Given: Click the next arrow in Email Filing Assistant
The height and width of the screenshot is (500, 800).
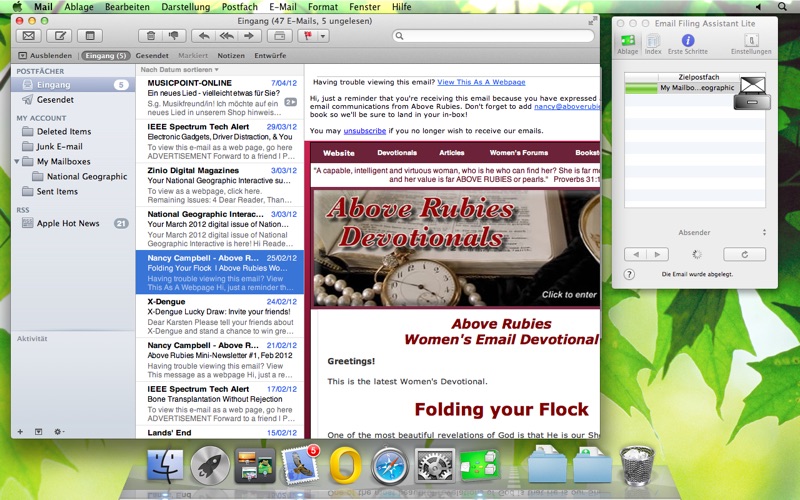Looking at the screenshot, I should click(x=658, y=254).
